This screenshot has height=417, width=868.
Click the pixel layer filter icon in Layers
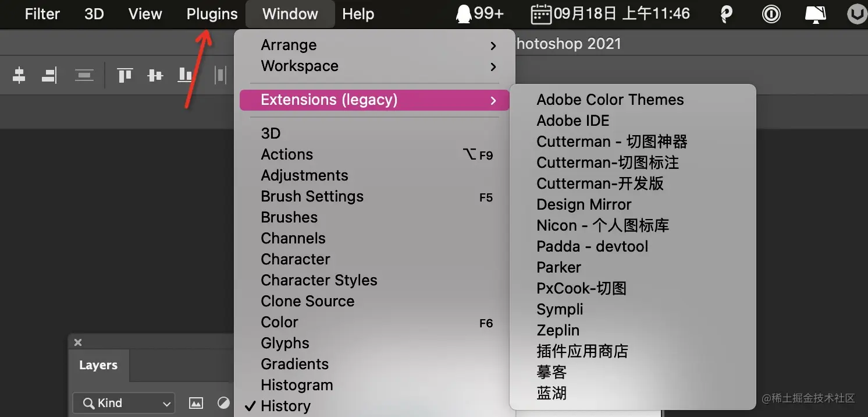[196, 403]
